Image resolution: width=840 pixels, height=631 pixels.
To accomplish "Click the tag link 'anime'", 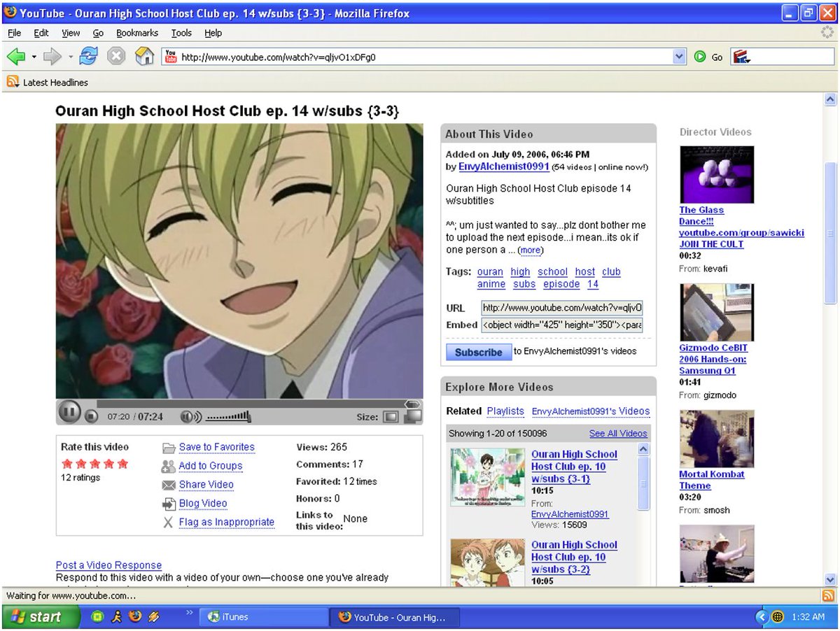I will [x=491, y=284].
